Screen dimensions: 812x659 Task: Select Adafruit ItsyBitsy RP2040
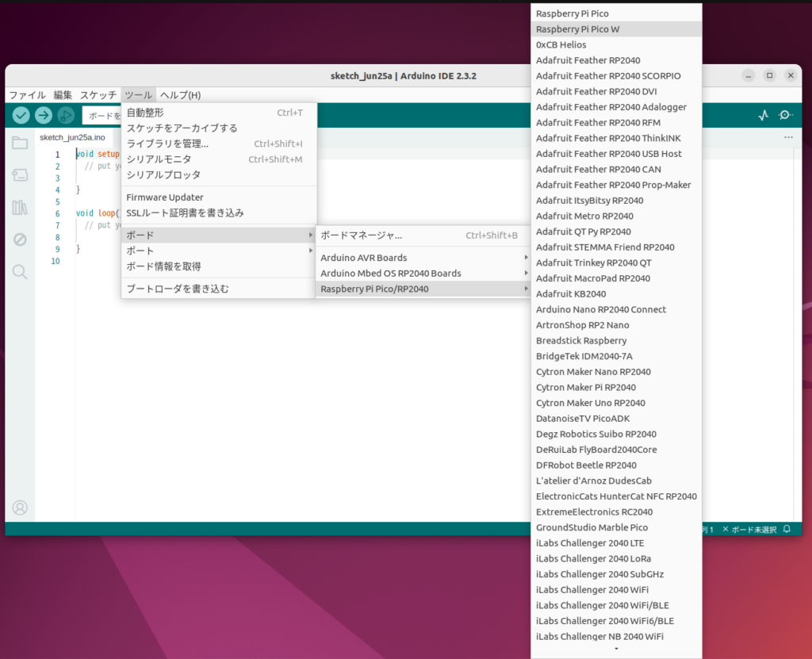point(616,201)
